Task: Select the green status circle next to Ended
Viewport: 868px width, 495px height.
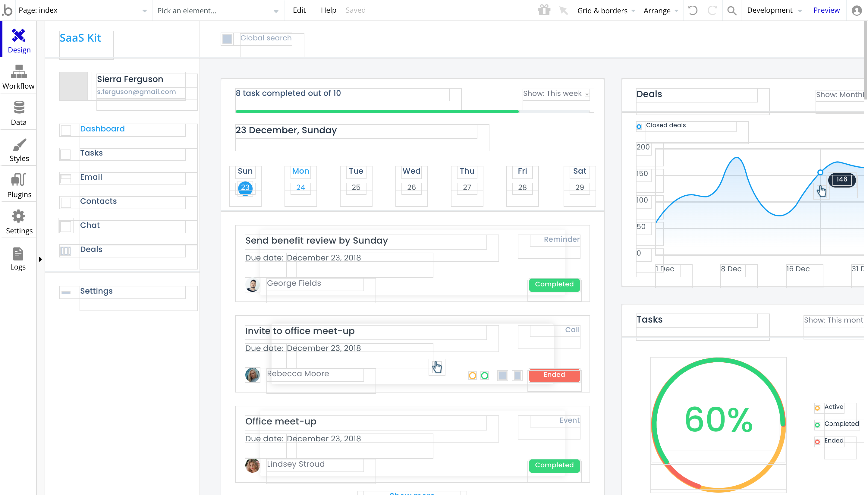Action: [x=485, y=375]
